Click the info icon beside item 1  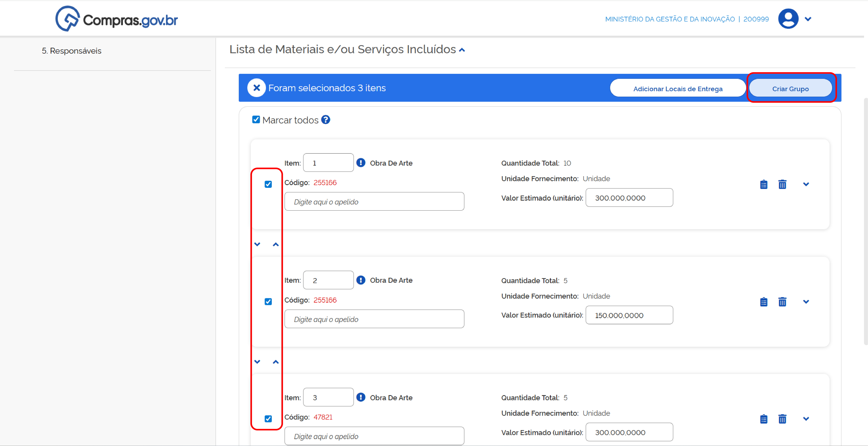(x=361, y=163)
